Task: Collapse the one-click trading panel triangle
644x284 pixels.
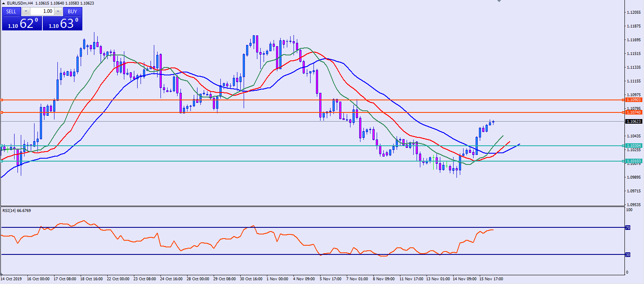Action: point(4,3)
